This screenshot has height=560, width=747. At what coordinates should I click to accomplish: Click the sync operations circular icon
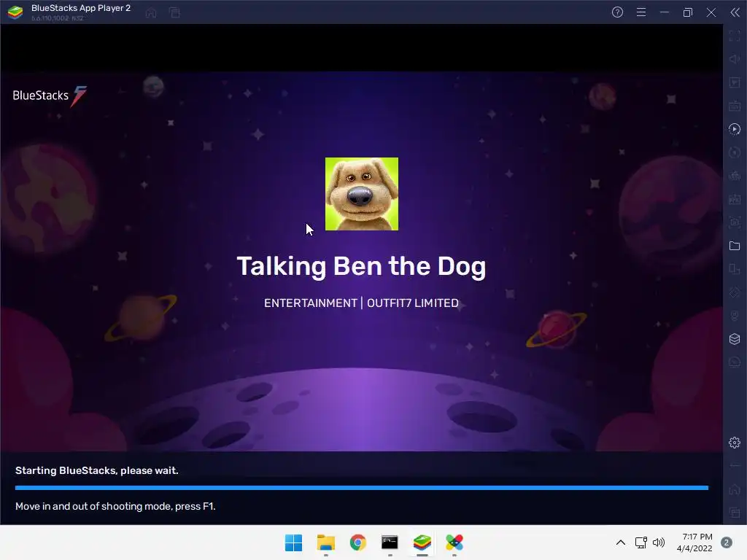pos(735,152)
